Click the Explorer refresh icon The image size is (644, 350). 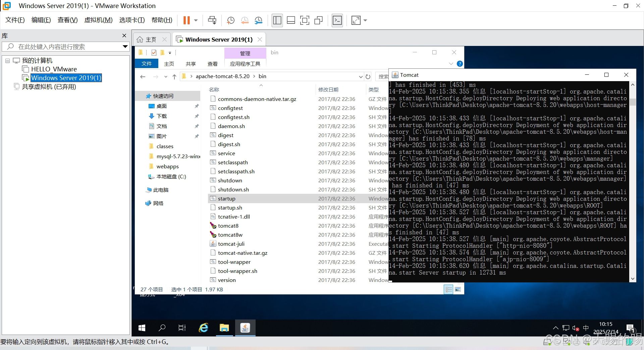click(368, 77)
